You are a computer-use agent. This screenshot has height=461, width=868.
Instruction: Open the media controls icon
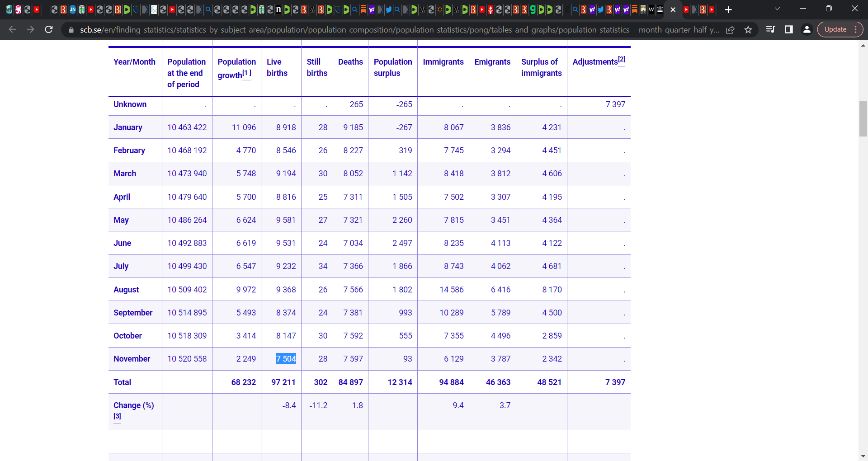pyautogui.click(x=771, y=29)
